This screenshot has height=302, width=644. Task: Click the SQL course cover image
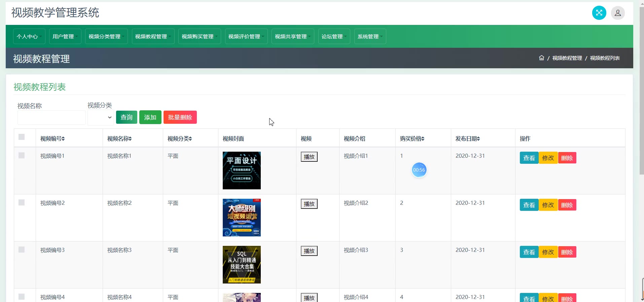point(242,265)
